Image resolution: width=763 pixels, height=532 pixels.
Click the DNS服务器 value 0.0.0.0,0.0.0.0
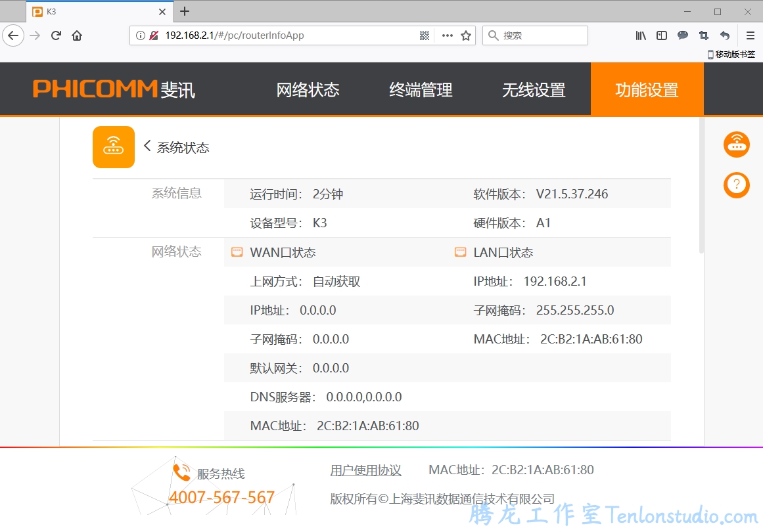pyautogui.click(x=364, y=397)
